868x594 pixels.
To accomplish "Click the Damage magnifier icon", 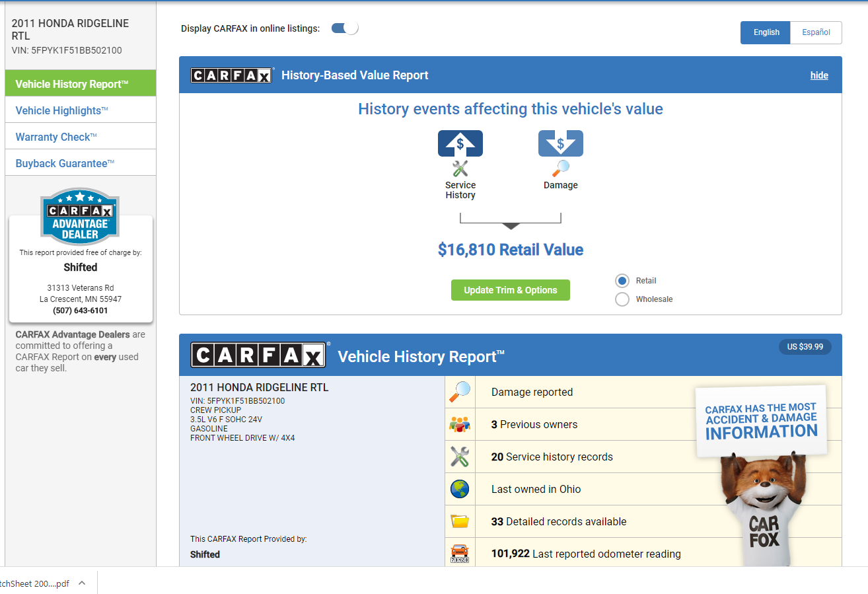I will click(560, 168).
